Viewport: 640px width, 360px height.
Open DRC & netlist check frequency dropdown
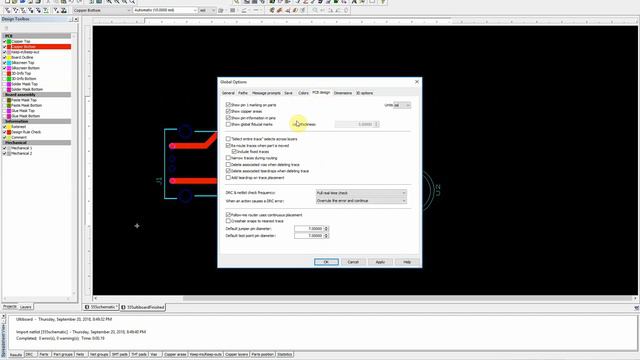point(361,193)
